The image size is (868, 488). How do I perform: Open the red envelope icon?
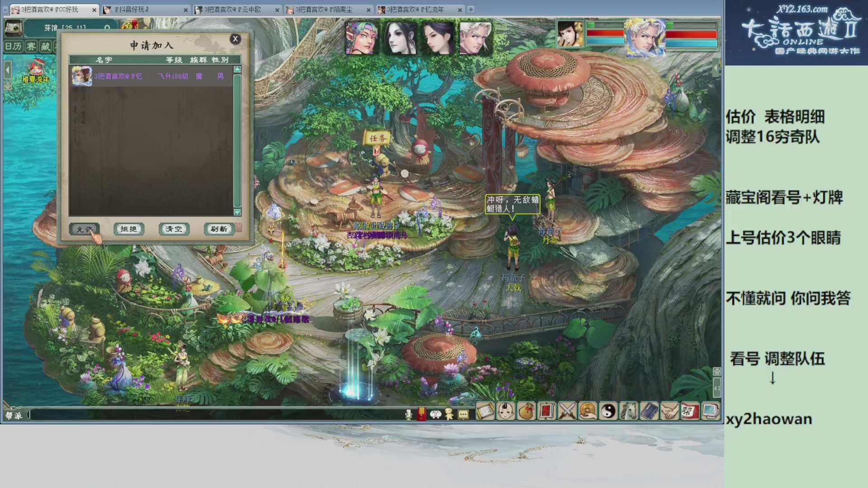[421, 414]
